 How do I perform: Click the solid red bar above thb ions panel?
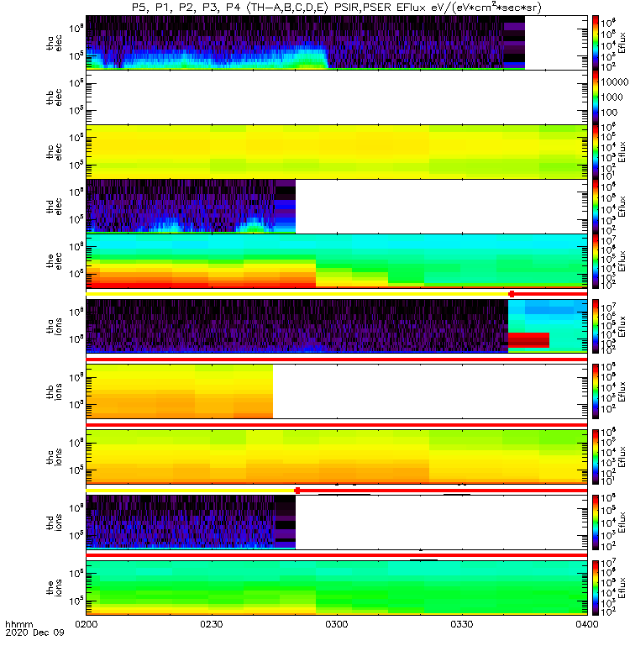coord(337,360)
